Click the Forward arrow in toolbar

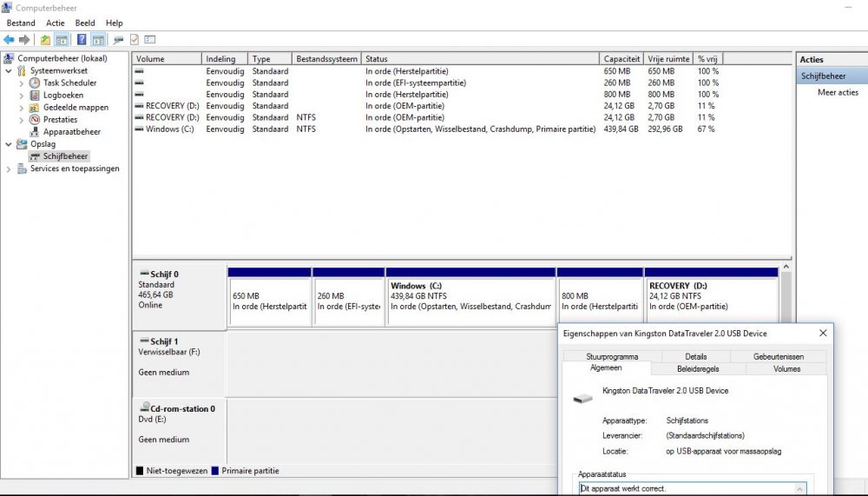tap(24, 40)
